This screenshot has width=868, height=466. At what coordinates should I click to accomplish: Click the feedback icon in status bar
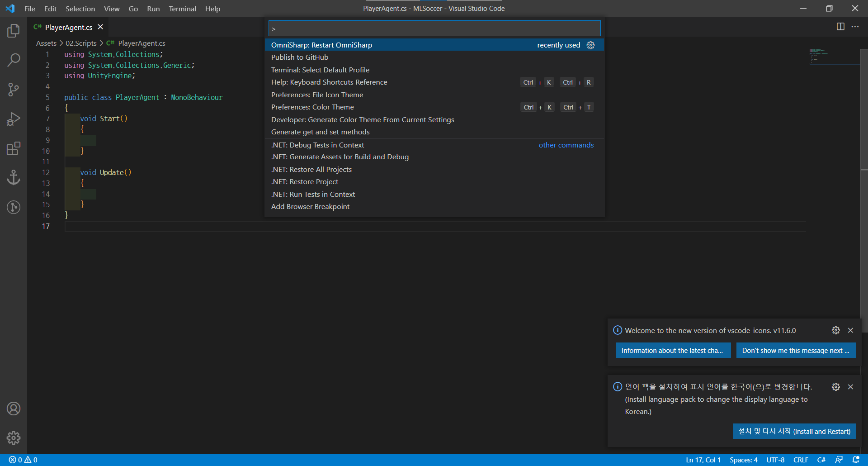[x=839, y=460]
